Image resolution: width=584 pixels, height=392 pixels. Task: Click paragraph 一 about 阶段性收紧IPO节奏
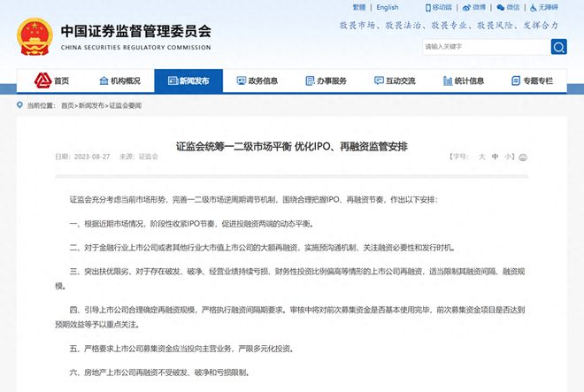coord(192,224)
